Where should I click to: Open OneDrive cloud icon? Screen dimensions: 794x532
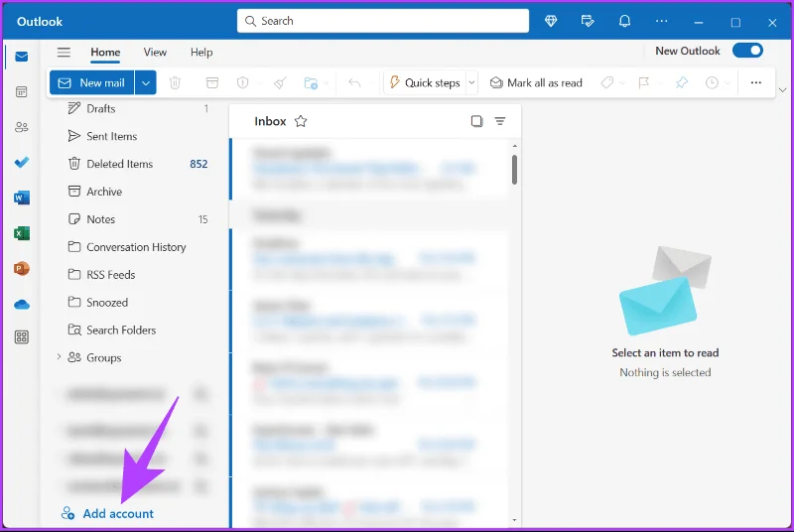21,305
